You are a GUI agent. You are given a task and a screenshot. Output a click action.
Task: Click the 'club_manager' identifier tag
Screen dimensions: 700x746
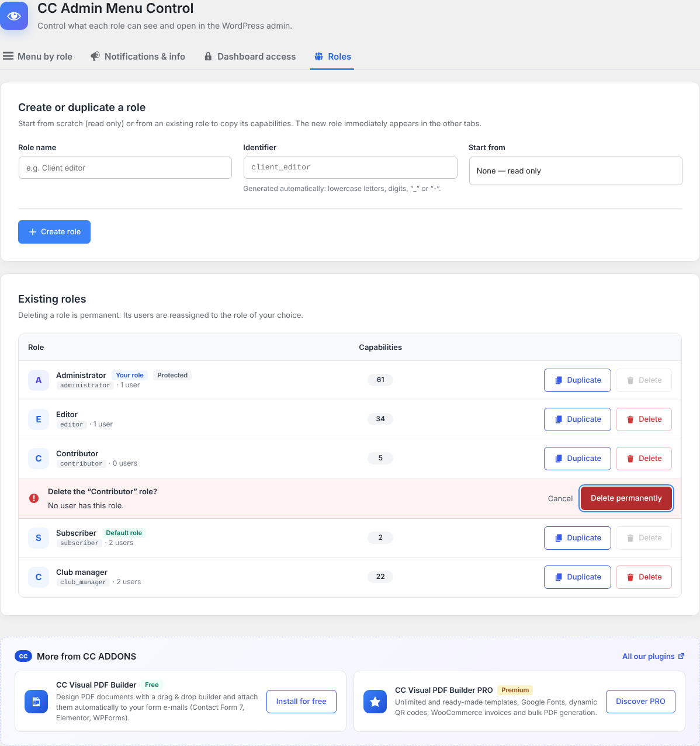[83, 582]
